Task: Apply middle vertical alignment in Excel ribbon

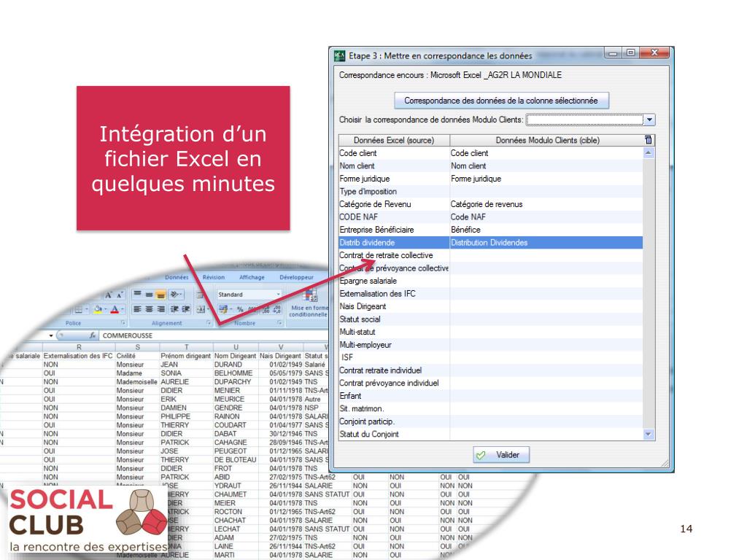Action: point(149,295)
